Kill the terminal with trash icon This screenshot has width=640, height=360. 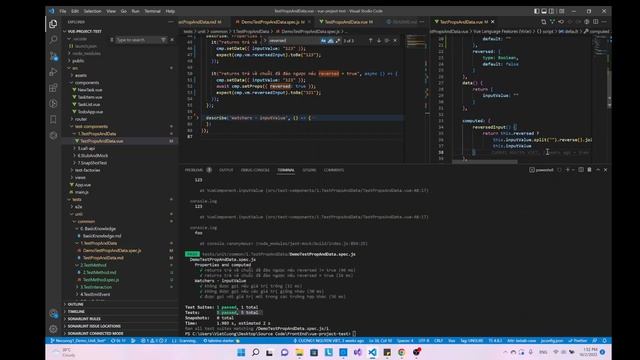[589, 170]
